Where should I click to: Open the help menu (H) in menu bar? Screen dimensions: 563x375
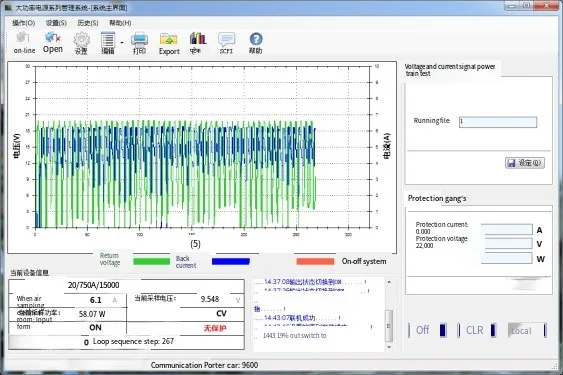pyautogui.click(x=120, y=23)
